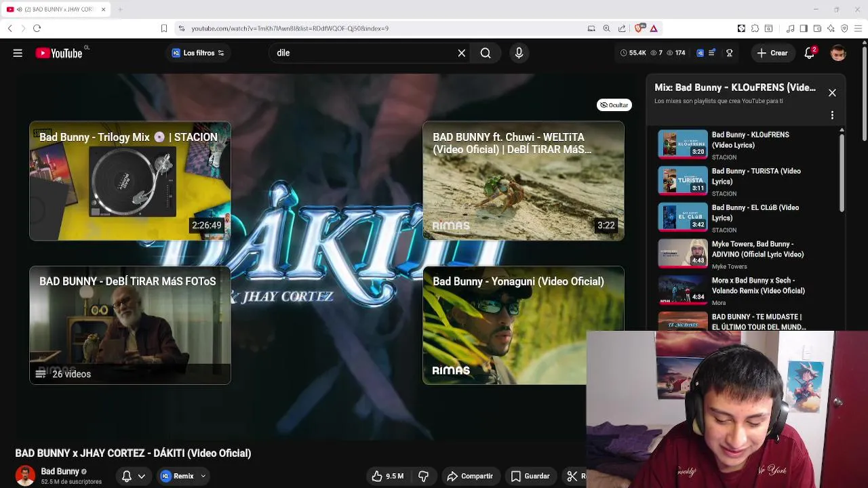The image size is (868, 488).
Task: Open the browser extensions puzzle icon
Action: (x=755, y=28)
